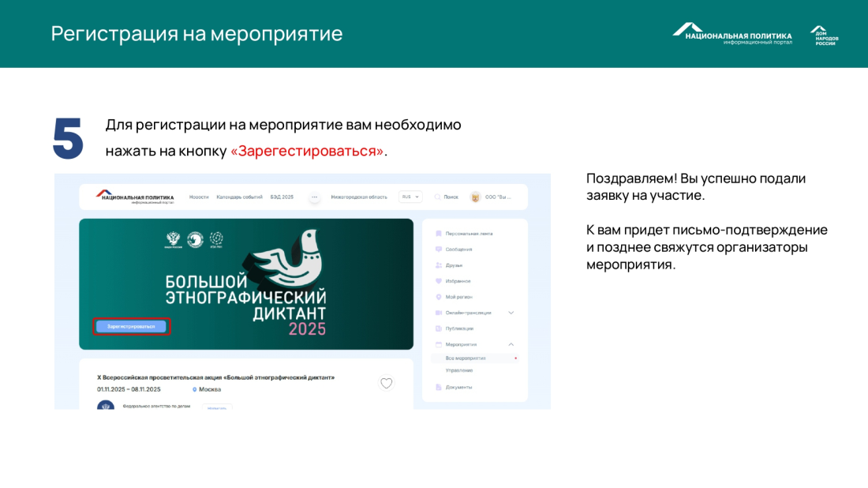Click the search magnifier icon
868x488 pixels.
click(x=437, y=197)
